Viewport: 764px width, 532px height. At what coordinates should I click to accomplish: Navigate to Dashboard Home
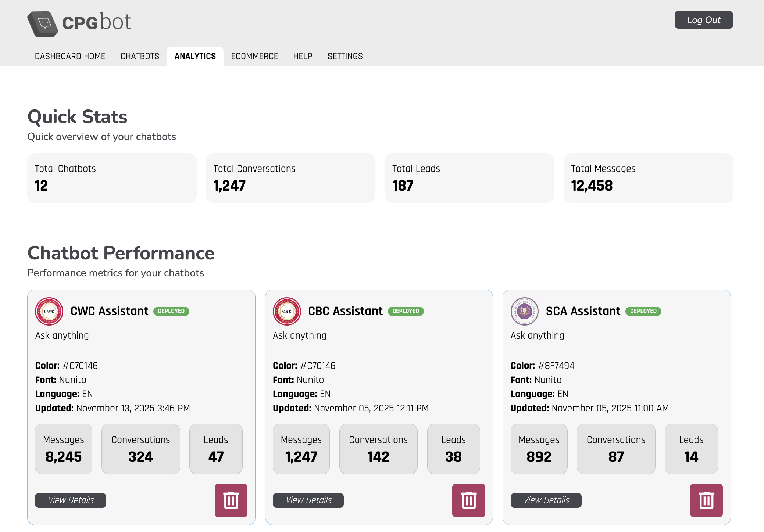point(70,56)
